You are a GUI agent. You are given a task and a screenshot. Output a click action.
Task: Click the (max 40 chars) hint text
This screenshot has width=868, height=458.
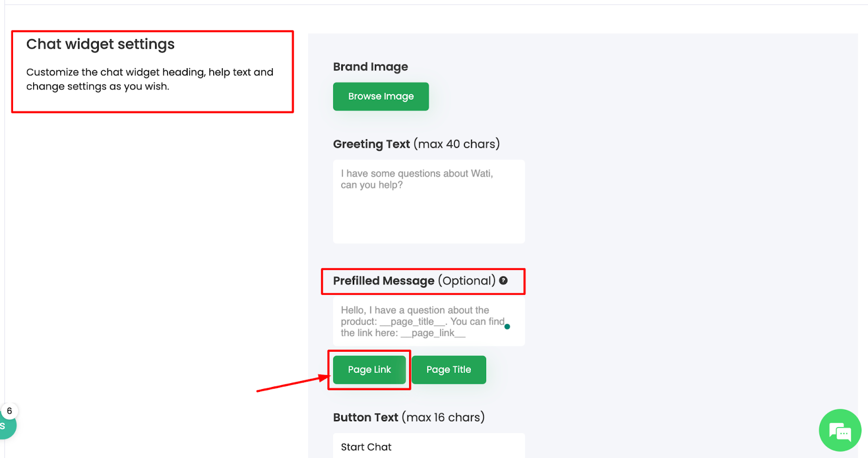(x=457, y=144)
